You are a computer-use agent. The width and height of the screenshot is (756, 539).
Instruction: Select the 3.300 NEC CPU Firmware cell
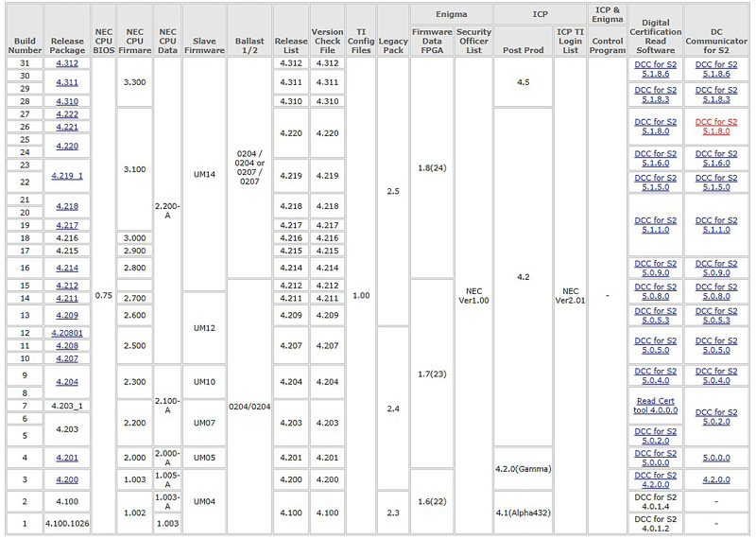coord(134,82)
